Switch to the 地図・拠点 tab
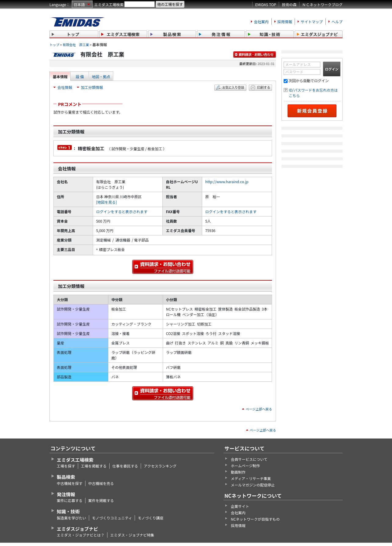The image size is (392, 546). pos(101,77)
